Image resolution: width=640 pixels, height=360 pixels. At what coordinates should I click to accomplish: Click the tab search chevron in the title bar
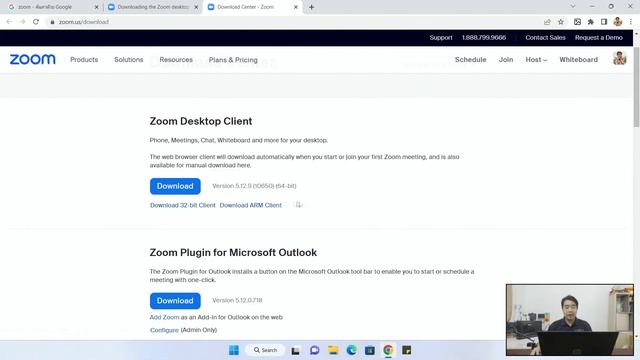[x=573, y=7]
